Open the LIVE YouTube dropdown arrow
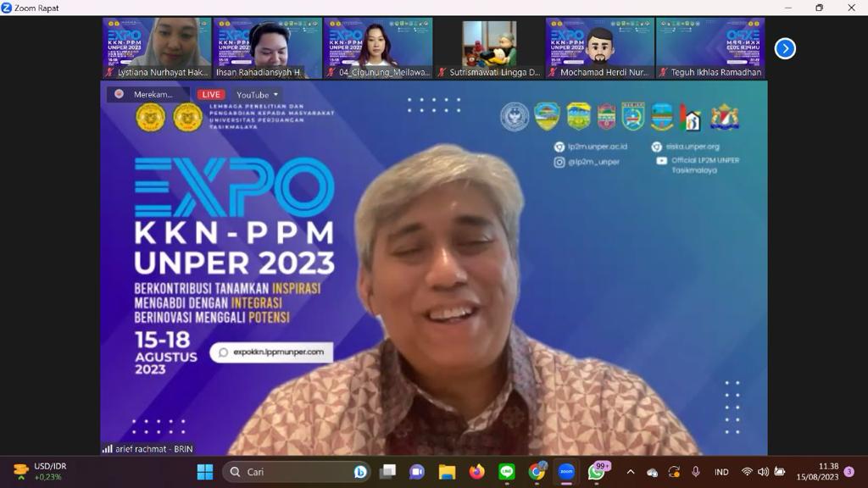The height and width of the screenshot is (488, 868). coord(275,95)
